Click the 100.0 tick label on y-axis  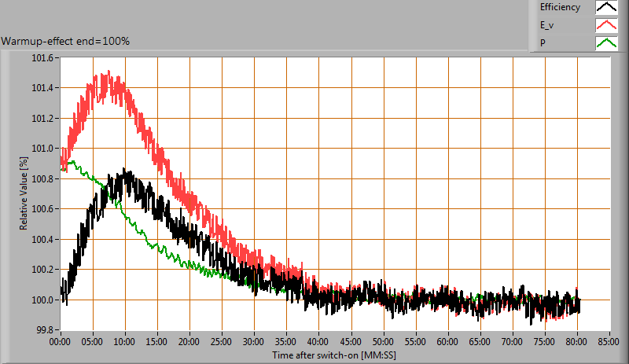(41, 300)
